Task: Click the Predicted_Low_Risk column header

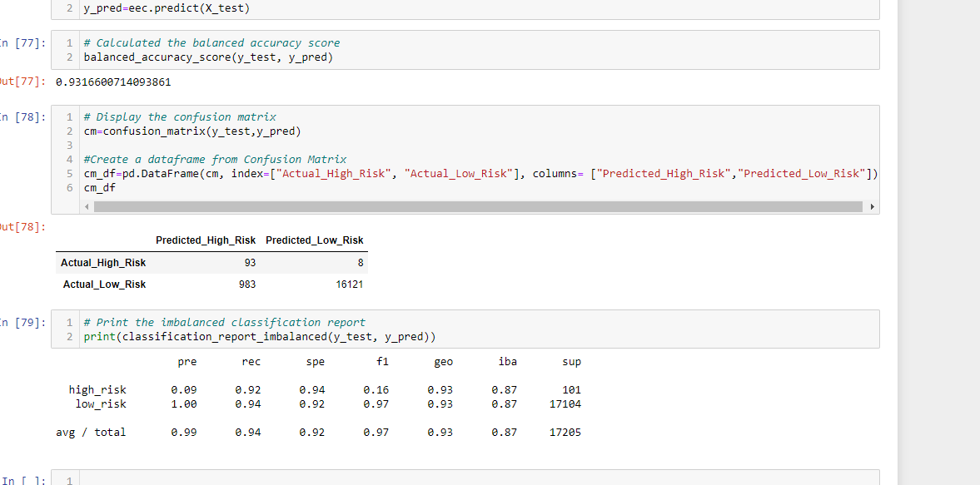Action: coord(315,240)
